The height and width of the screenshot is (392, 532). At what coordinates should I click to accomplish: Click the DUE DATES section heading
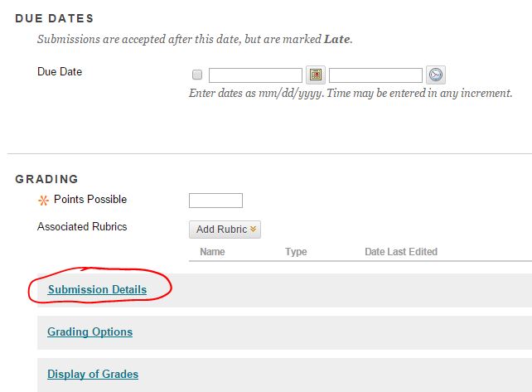[55, 18]
